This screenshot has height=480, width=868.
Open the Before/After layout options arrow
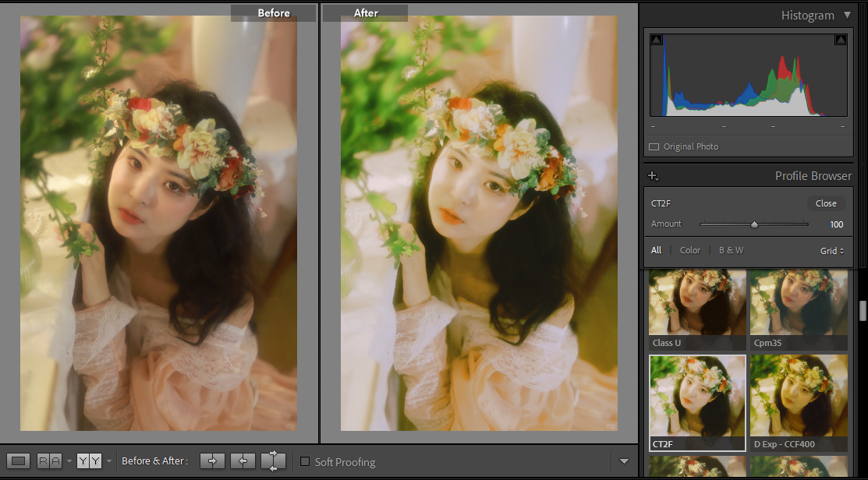pyautogui.click(x=108, y=461)
